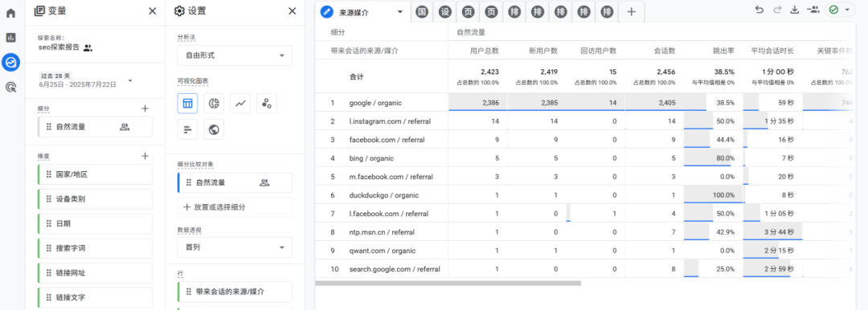868x310 pixels.
Task: Select the 链接文字 dimension
Action: tap(95, 297)
